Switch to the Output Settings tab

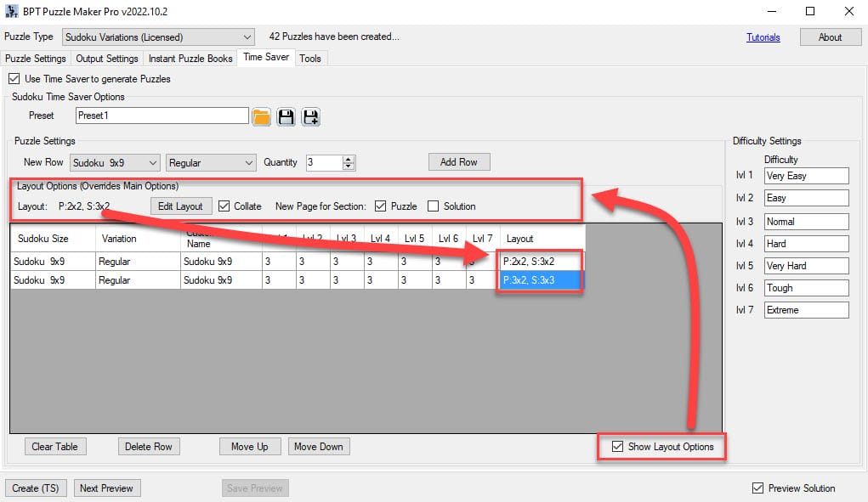tap(107, 59)
